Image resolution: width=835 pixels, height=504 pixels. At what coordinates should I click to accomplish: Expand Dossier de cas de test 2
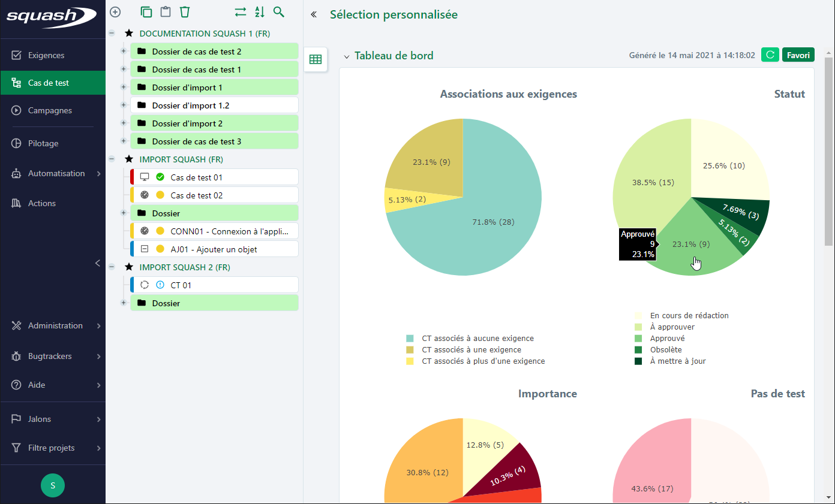pyautogui.click(x=124, y=52)
